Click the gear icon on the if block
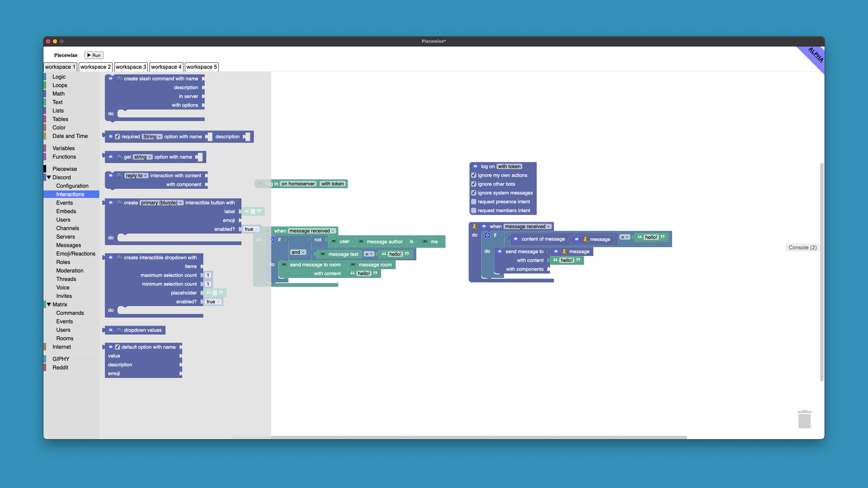Image resolution: width=868 pixels, height=488 pixels. click(x=487, y=235)
